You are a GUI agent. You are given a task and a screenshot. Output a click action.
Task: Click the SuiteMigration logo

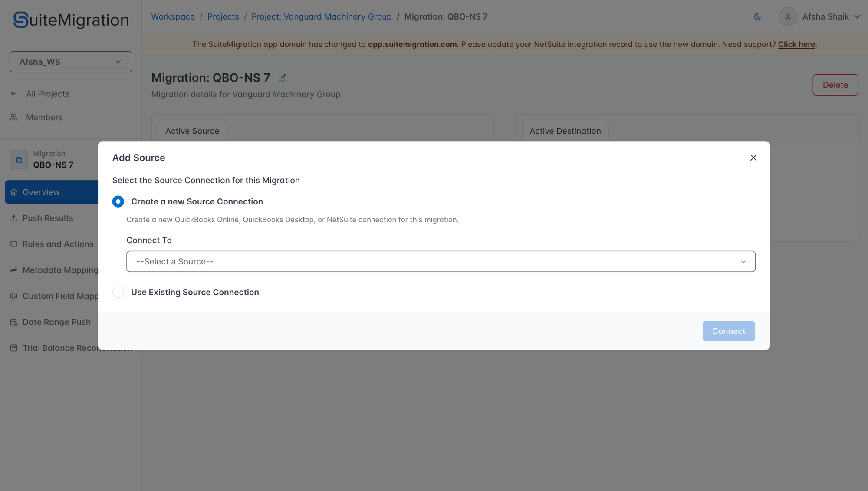click(71, 20)
